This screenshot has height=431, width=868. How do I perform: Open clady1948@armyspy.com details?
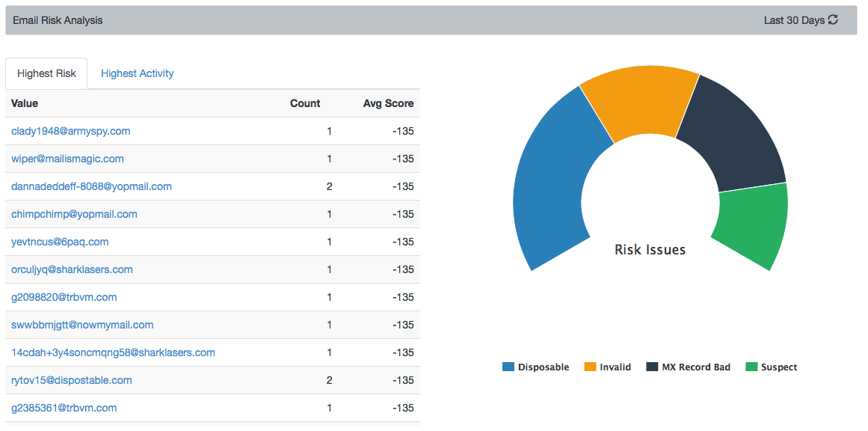point(70,131)
